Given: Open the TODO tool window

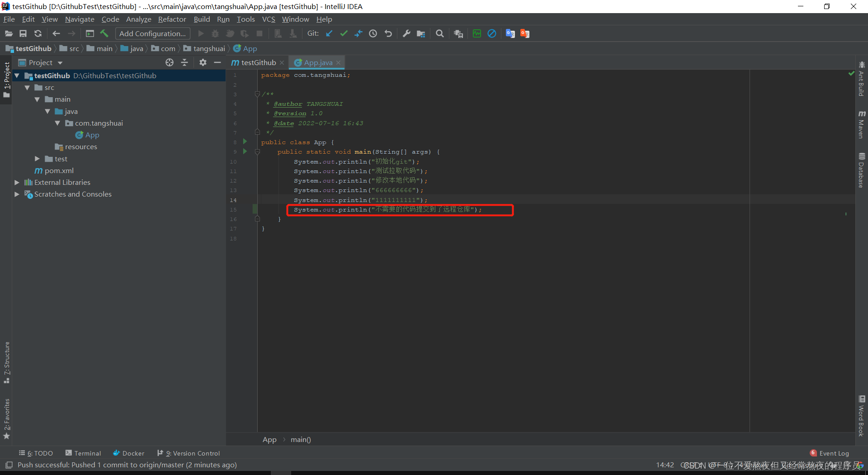Looking at the screenshot, I should [x=36, y=453].
